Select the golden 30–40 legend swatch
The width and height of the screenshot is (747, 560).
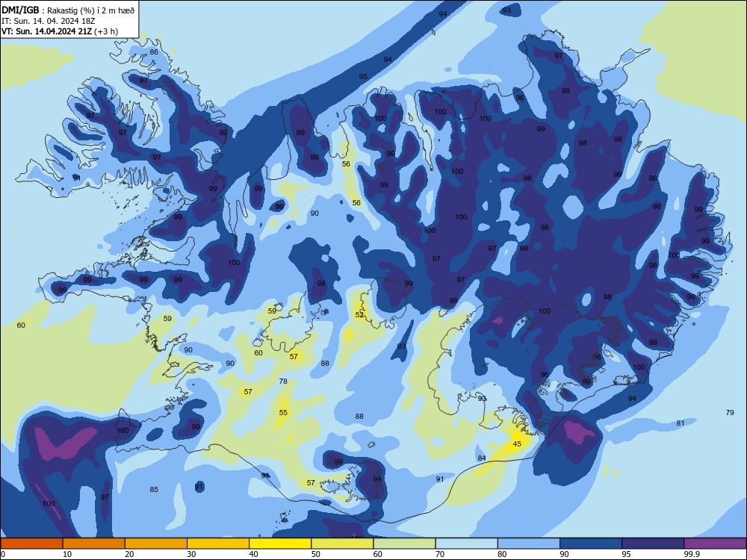click(x=218, y=544)
